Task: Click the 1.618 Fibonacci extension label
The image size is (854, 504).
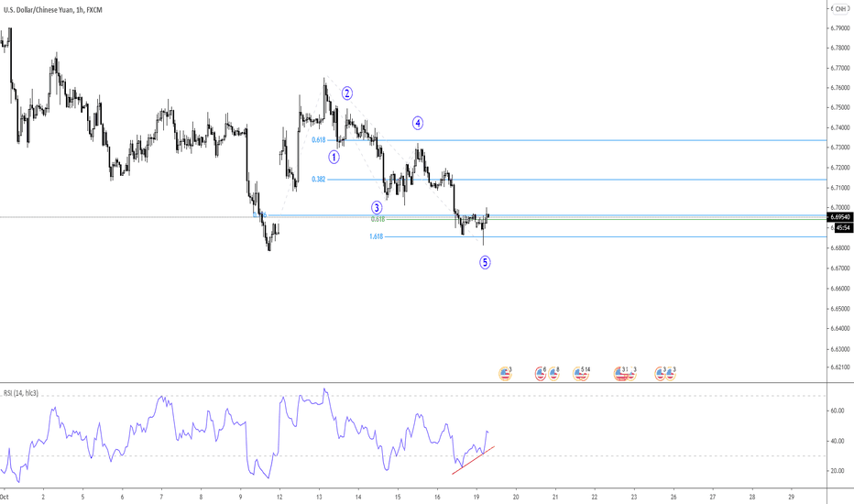Action: 377,237
